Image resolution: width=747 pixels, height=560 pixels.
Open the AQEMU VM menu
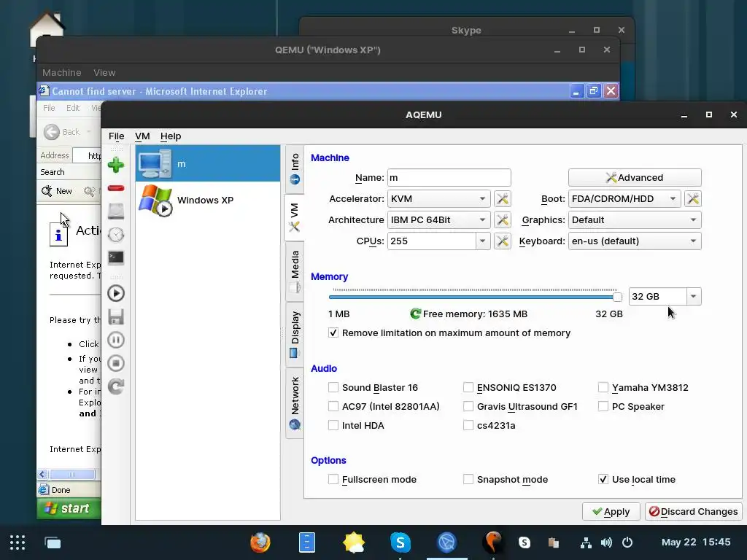[x=142, y=136]
